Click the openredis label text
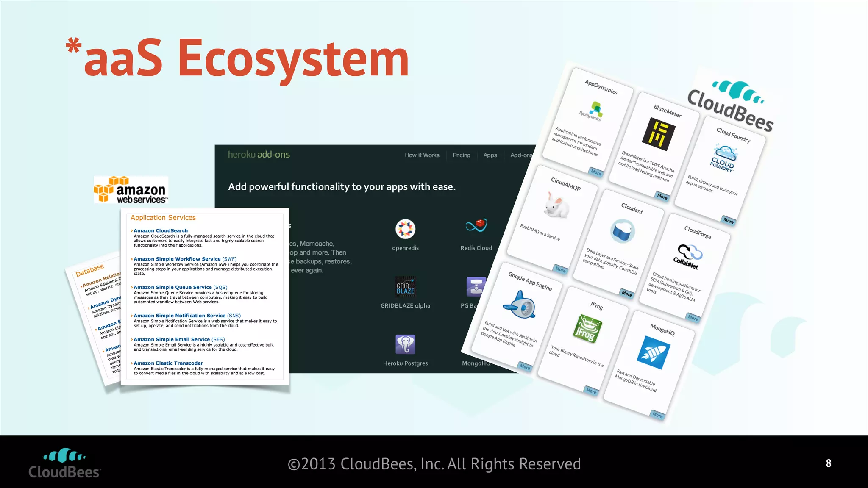The width and height of the screenshot is (868, 488). 405,248
